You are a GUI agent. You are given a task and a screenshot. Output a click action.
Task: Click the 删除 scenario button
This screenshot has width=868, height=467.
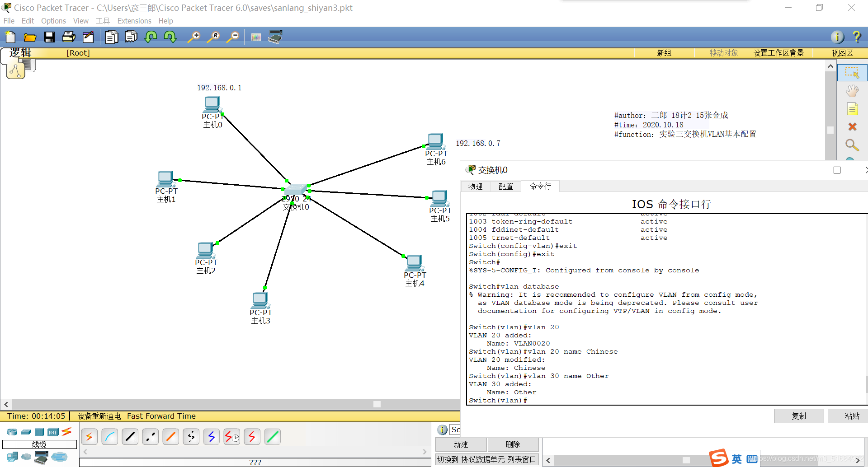[513, 444]
